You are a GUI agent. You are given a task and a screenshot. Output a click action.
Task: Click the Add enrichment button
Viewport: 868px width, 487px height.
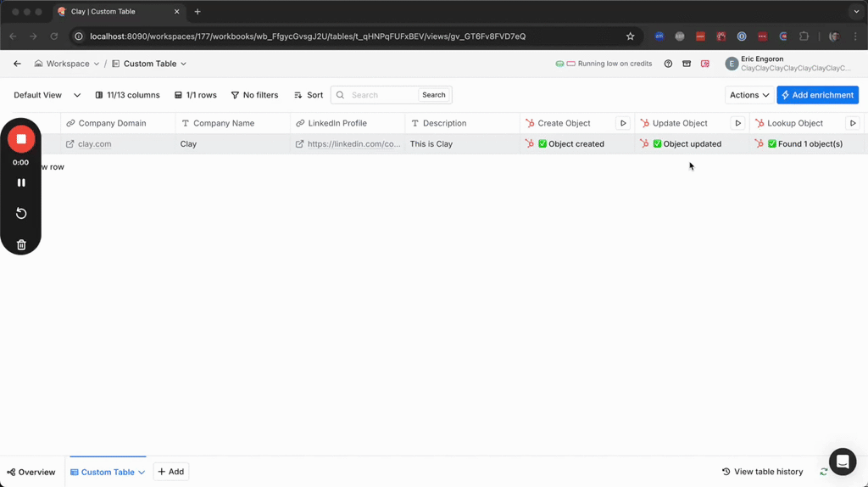pos(817,95)
